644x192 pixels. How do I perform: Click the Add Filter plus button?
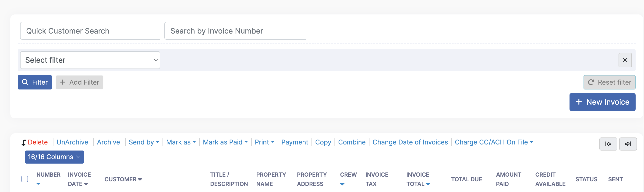(x=79, y=82)
